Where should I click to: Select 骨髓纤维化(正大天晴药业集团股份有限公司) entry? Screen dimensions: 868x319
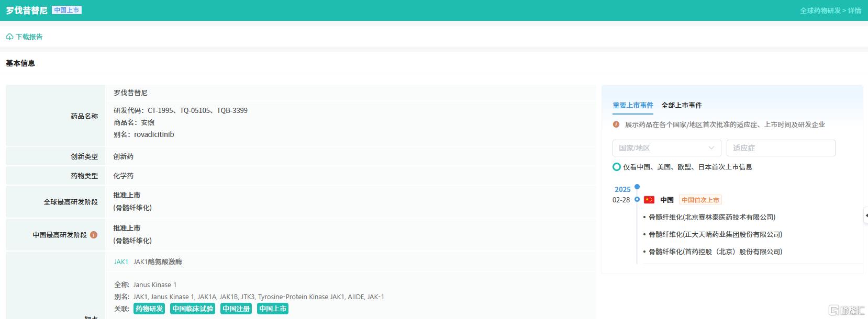pos(715,234)
